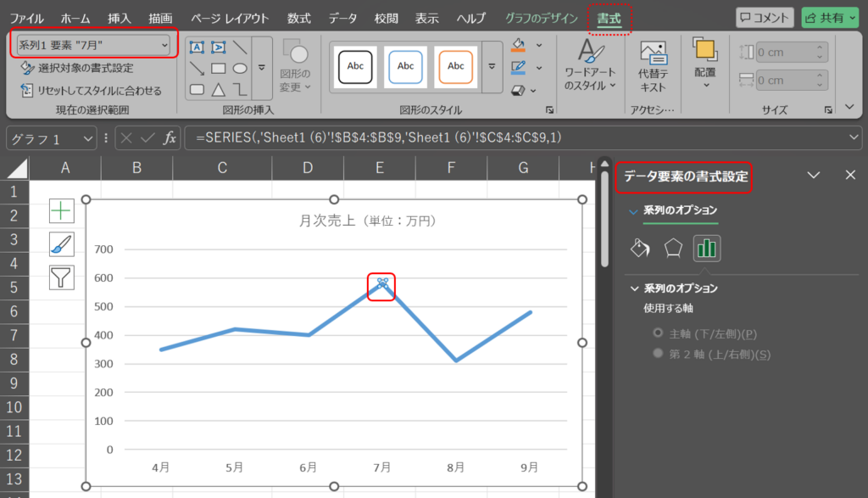The image size is (868, 498).
Task: Click Reset to Match Style button
Action: coord(91,90)
